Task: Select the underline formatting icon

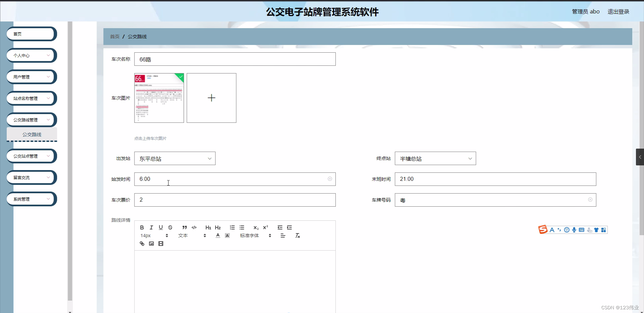Action: (161, 227)
